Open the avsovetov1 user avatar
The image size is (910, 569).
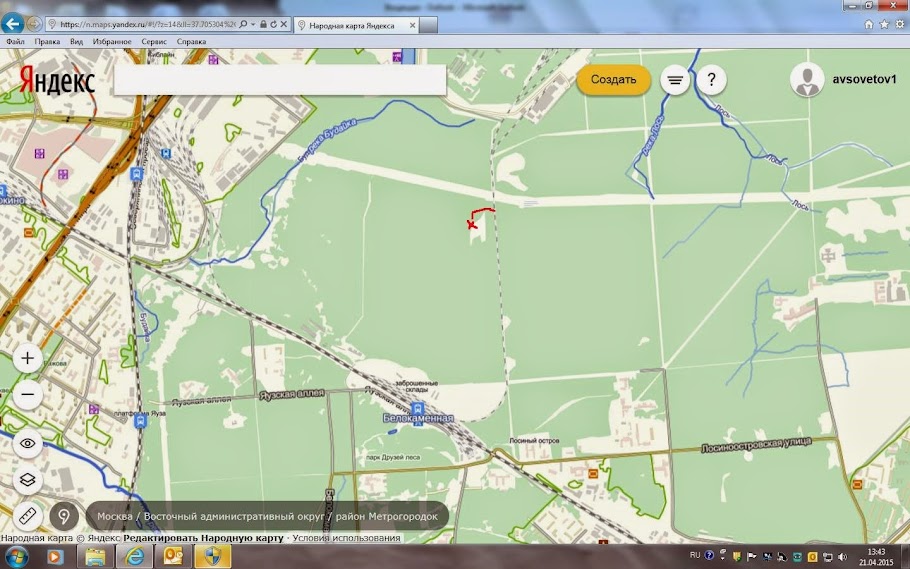[x=807, y=80]
